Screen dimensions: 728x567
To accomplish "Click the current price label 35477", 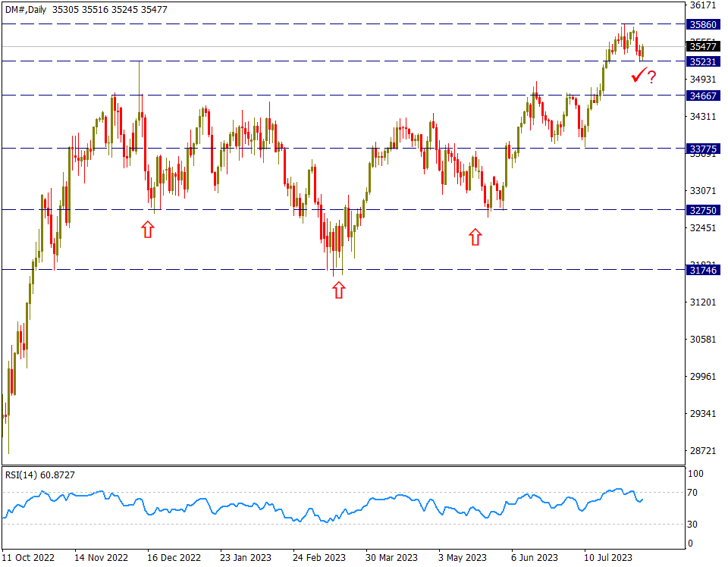I will [x=702, y=46].
